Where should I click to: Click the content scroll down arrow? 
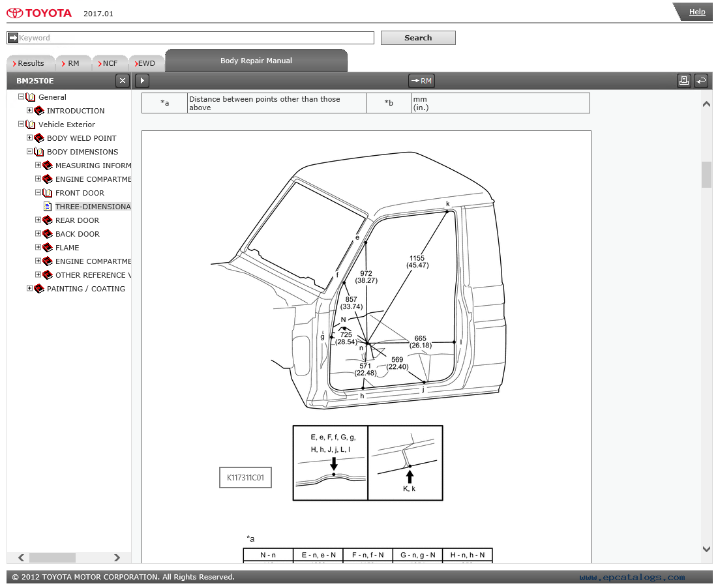tap(706, 549)
